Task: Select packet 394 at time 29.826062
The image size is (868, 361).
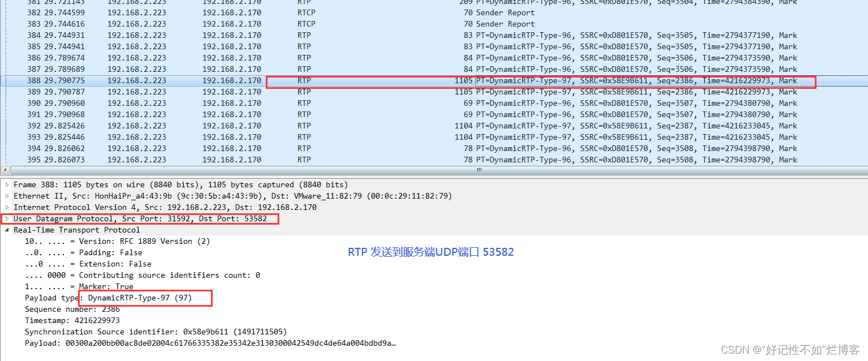Action: click(434, 148)
